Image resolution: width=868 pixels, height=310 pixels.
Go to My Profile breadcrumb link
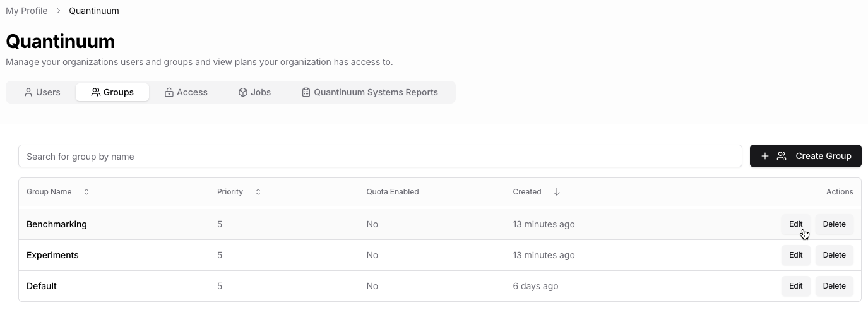(27, 11)
